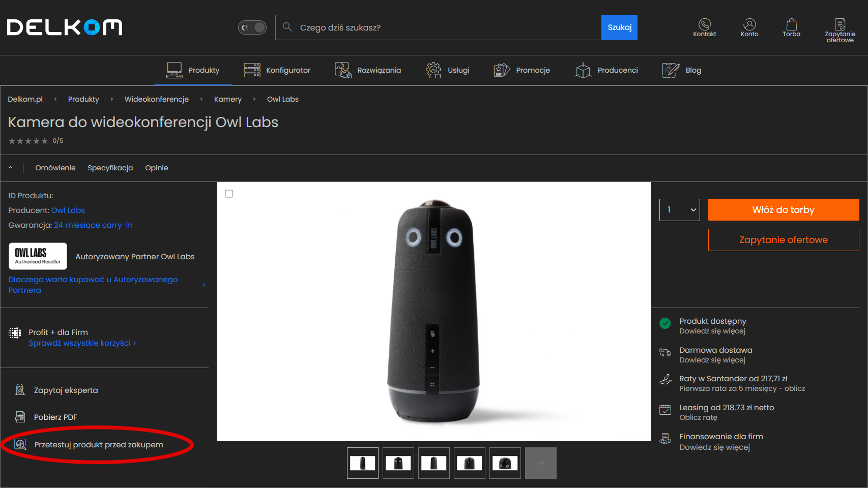868x488 pixels.
Task: Click the main Owl Labs camera image
Action: click(434, 311)
